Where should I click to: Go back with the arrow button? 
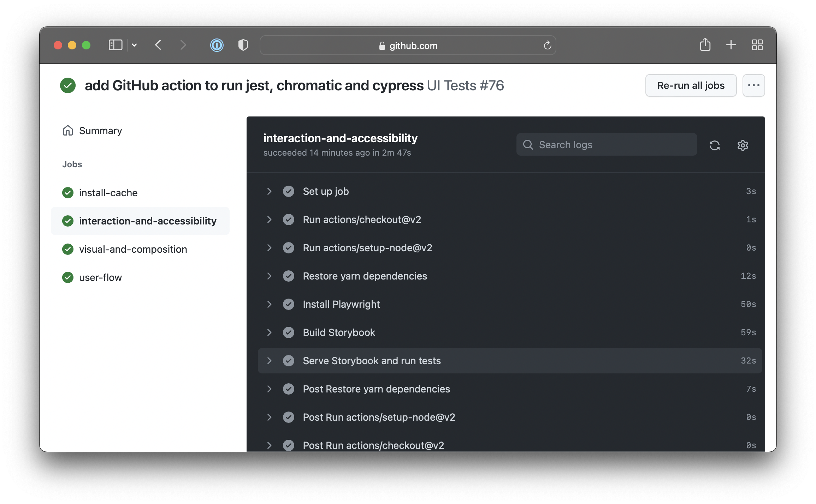[158, 45]
